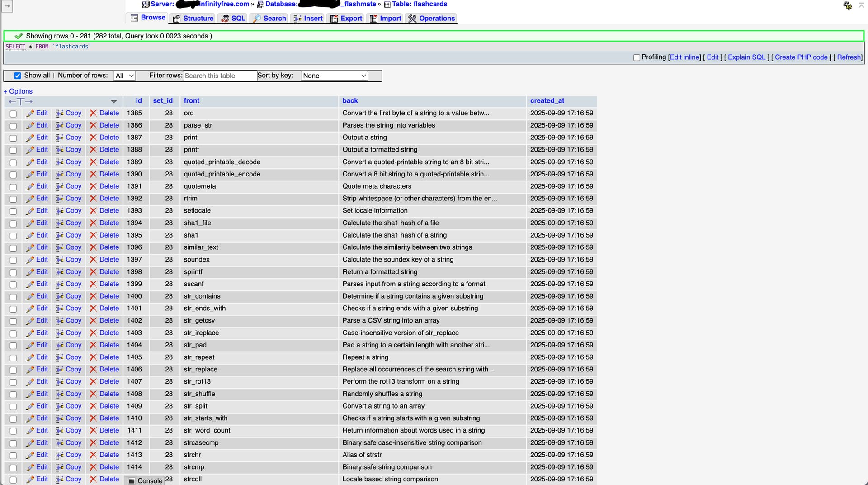Click the Search magnifier icon
868x485 pixels.
click(257, 19)
